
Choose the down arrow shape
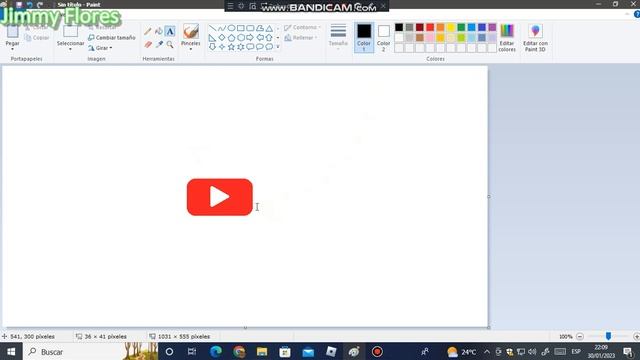(x=212, y=47)
